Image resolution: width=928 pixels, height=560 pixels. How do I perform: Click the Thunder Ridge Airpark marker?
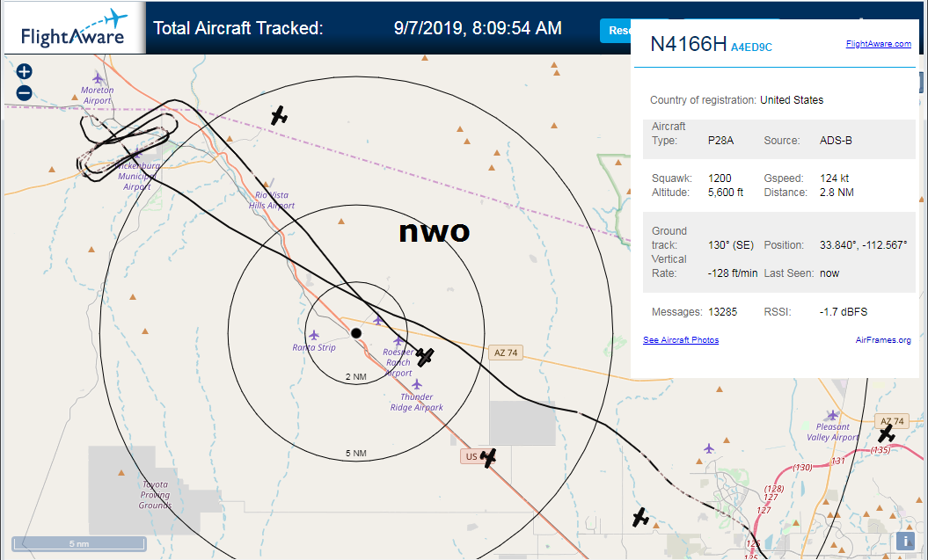click(417, 384)
